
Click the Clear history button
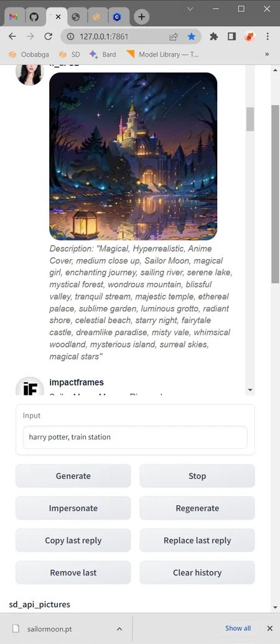coord(197,573)
